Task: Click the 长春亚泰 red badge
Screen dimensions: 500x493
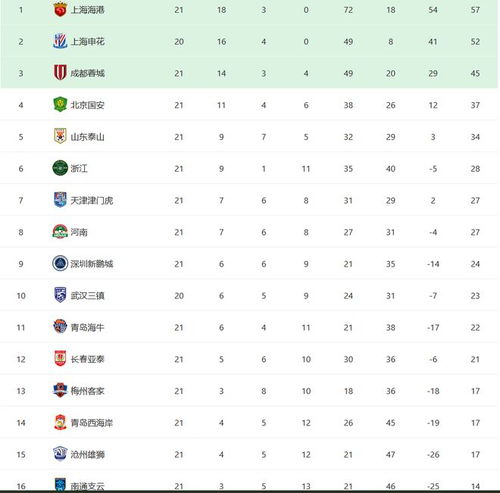Action: point(60,359)
